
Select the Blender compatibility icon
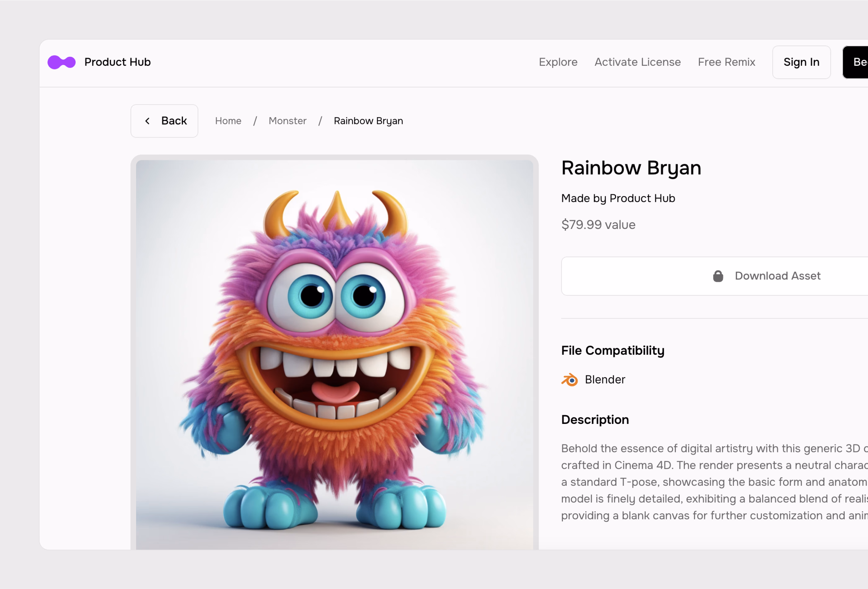569,379
